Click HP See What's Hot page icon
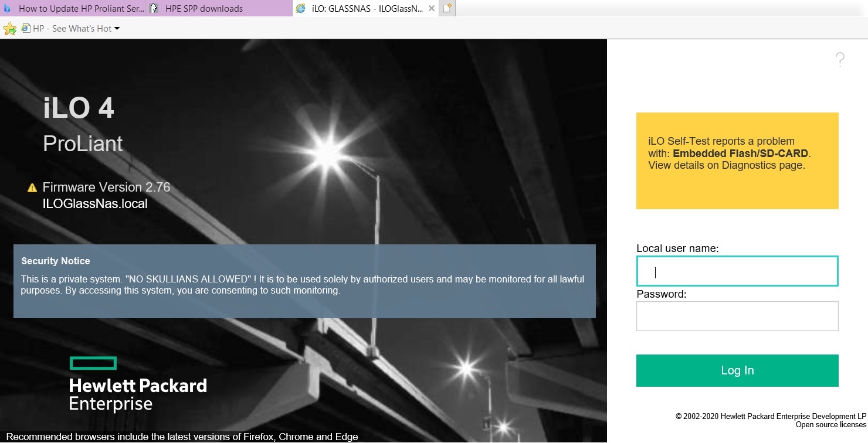Viewport: 868px width, 443px height. (x=26, y=28)
